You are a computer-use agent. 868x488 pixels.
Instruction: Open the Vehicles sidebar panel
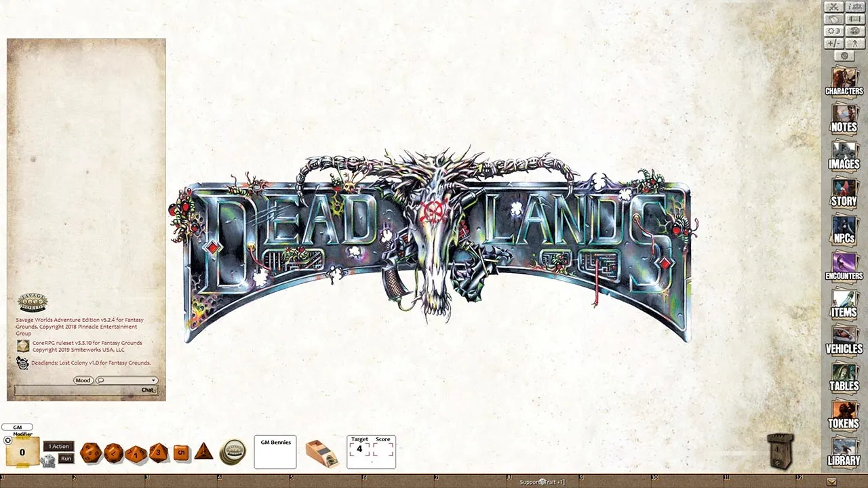[844, 340]
